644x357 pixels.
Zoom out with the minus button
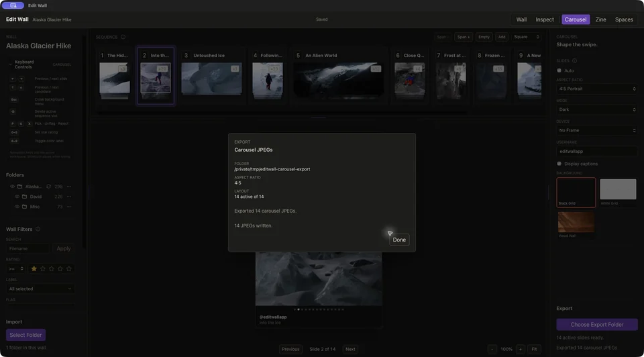point(492,349)
